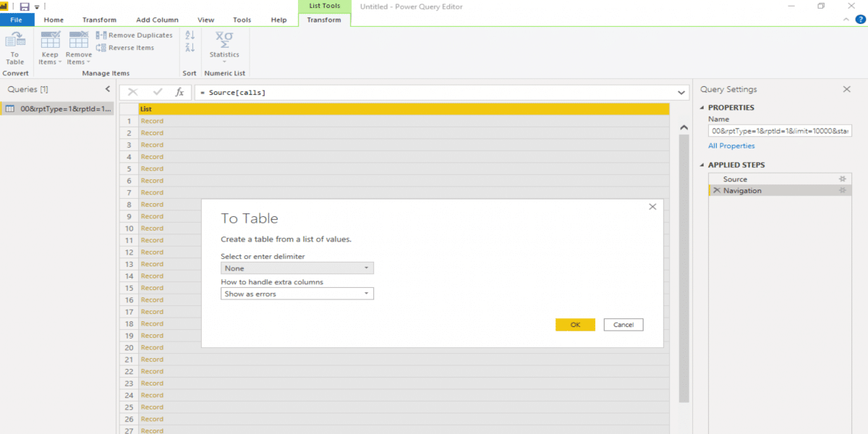This screenshot has width=868, height=434.
Task: Expand the delimiter dropdown showing None
Action: pyautogui.click(x=297, y=268)
